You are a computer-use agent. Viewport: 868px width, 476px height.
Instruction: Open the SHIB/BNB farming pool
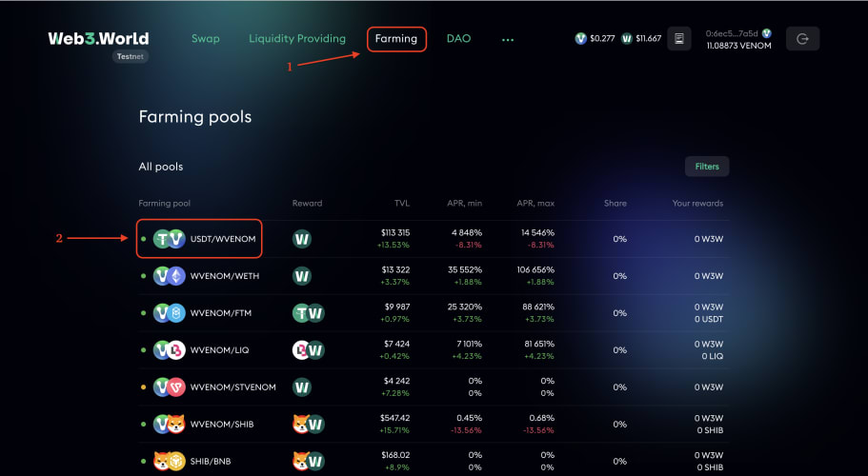[x=434, y=460]
